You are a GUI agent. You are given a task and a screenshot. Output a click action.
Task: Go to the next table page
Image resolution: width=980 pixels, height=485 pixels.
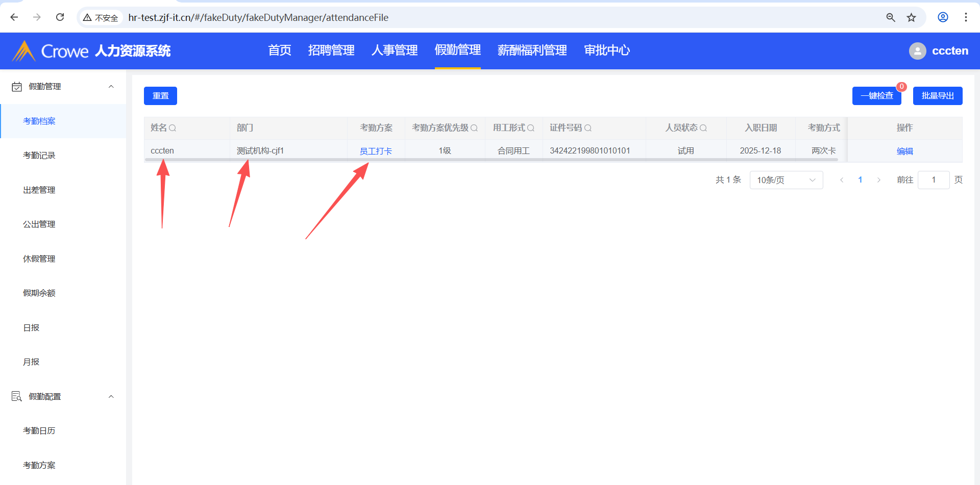click(879, 180)
